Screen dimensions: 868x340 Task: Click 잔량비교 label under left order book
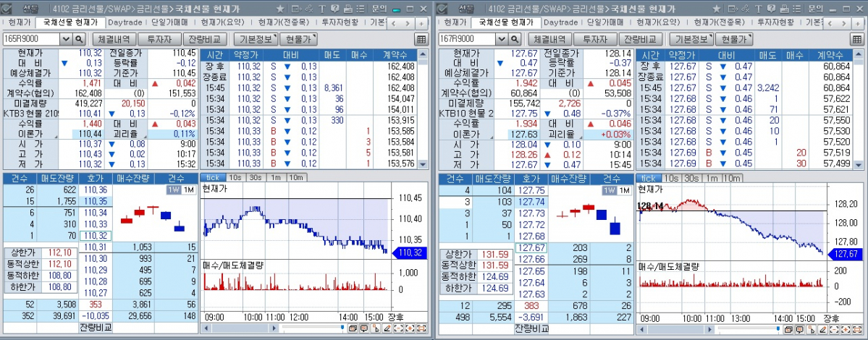[x=96, y=327]
